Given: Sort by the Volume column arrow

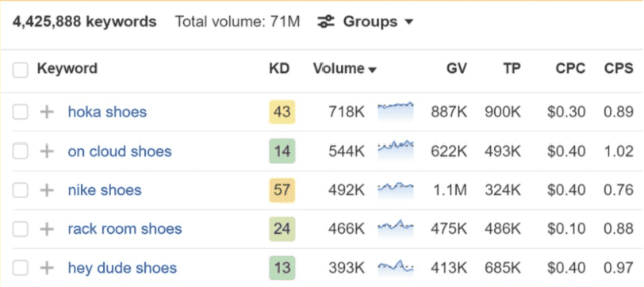Looking at the screenshot, I should point(372,71).
